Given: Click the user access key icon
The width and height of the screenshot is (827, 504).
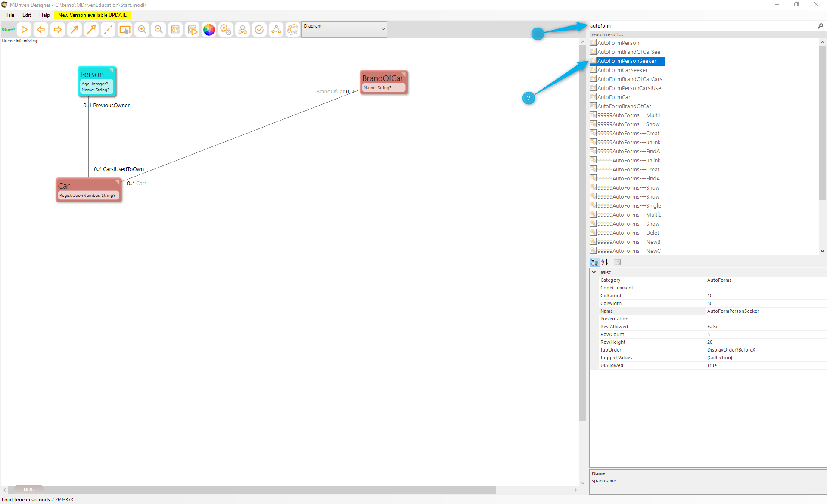Looking at the screenshot, I should click(x=243, y=30).
